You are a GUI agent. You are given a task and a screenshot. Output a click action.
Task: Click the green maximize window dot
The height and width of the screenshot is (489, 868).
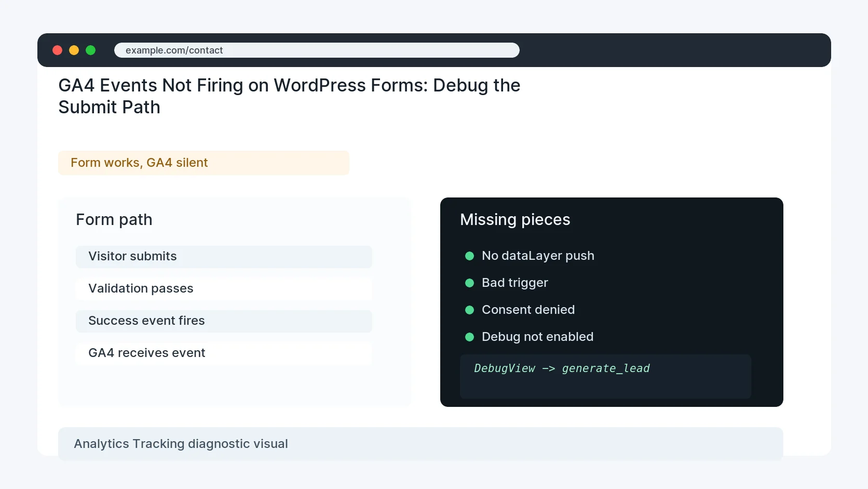(x=91, y=50)
